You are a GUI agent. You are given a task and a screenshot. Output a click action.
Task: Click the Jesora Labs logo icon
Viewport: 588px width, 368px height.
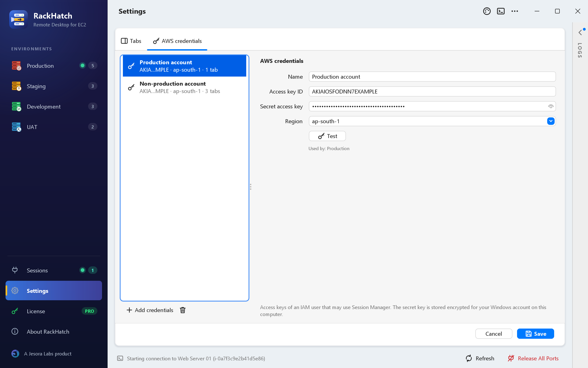[15, 353]
